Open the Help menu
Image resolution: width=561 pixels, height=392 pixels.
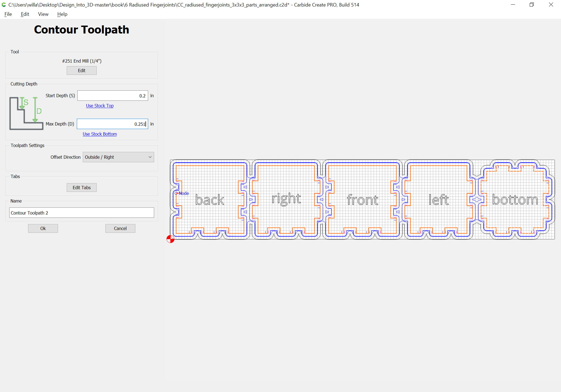click(x=62, y=14)
